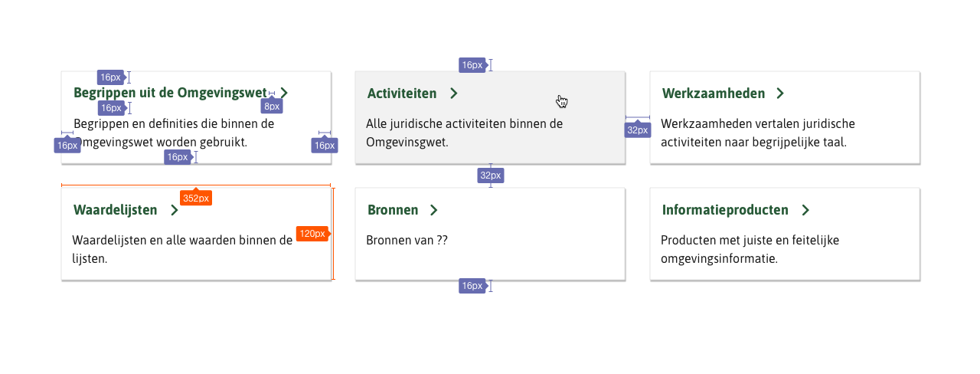Go to the Bronnen heading
Screen dimensions: 980x374
[393, 210]
